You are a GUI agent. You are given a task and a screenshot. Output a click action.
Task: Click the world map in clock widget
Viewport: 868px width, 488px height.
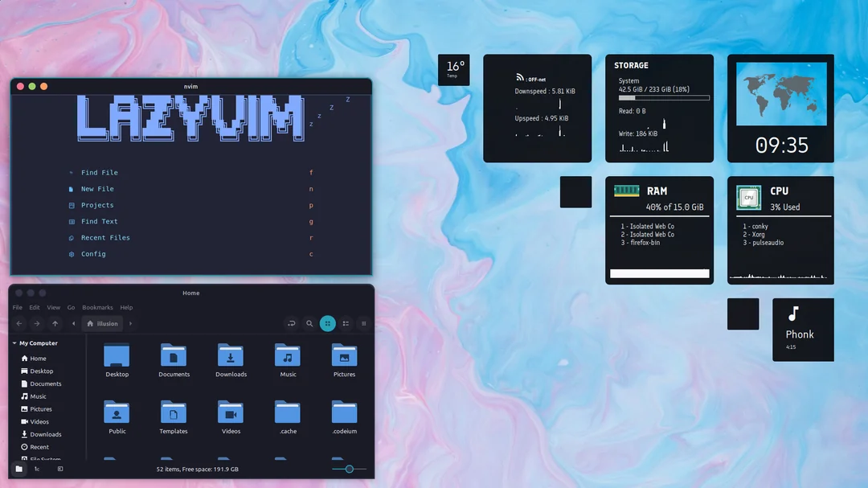coord(781,93)
